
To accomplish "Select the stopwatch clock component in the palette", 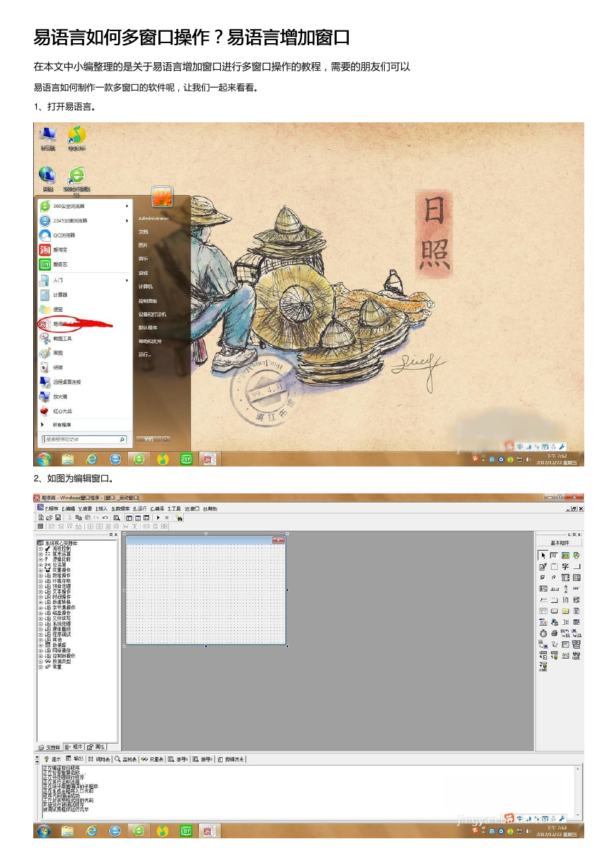I will pyautogui.click(x=543, y=633).
